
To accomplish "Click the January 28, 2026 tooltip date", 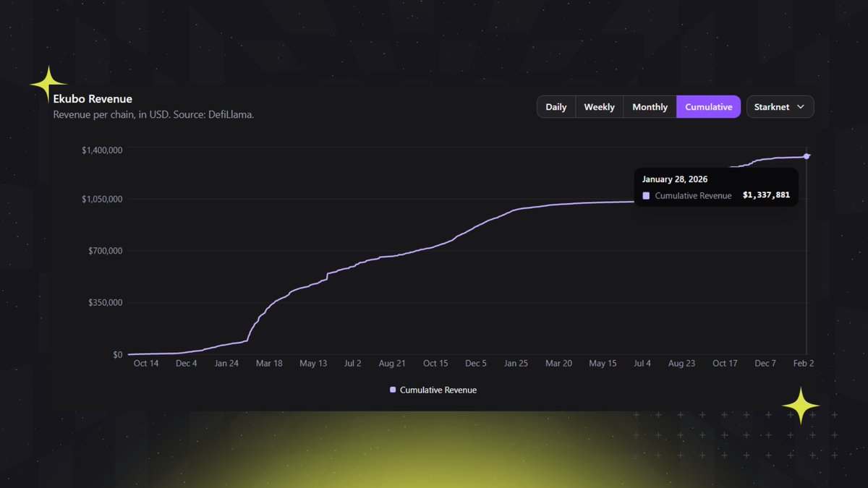I will pos(675,179).
